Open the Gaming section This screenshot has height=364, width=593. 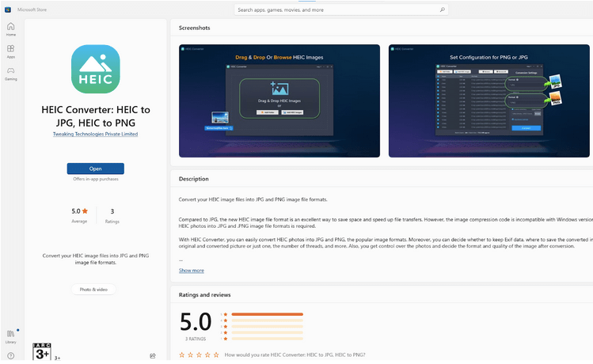point(10,74)
